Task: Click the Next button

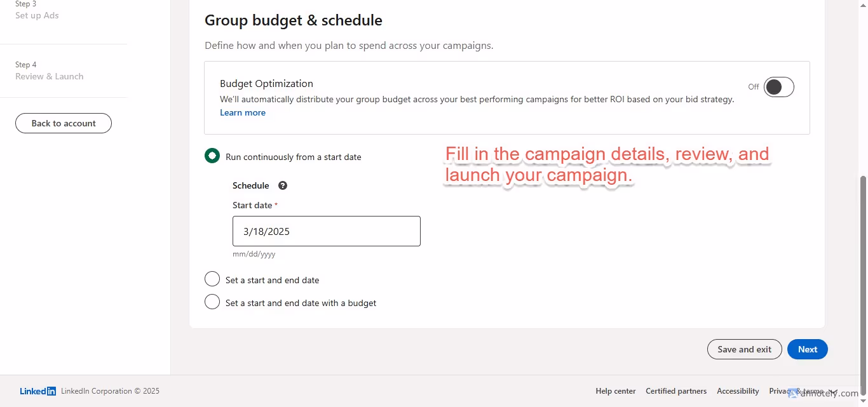Action: coord(807,349)
